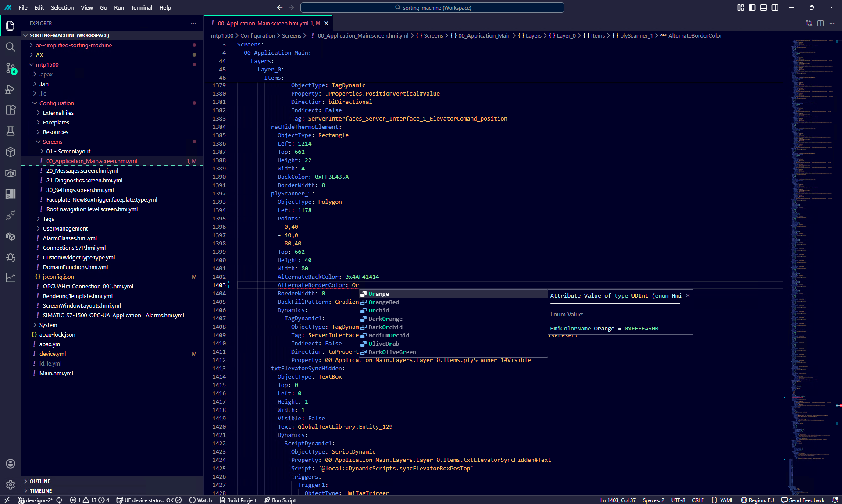842x504 pixels.
Task: Click the go back navigation arrow
Action: tap(280, 7)
